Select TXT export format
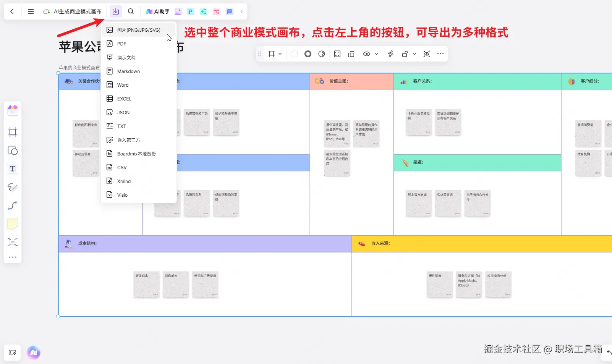 (x=139, y=126)
